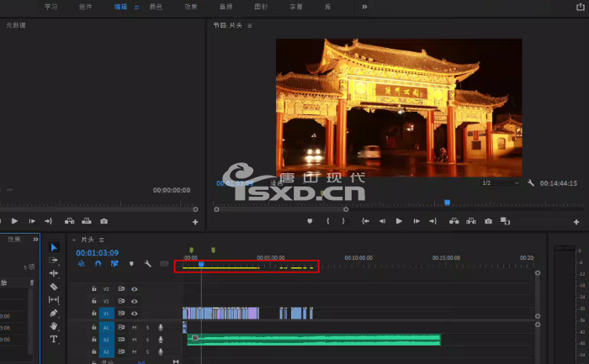Open 节目: 片头 Program Monitor panel menu
This screenshot has height=364, width=589.
pyautogui.click(x=250, y=26)
